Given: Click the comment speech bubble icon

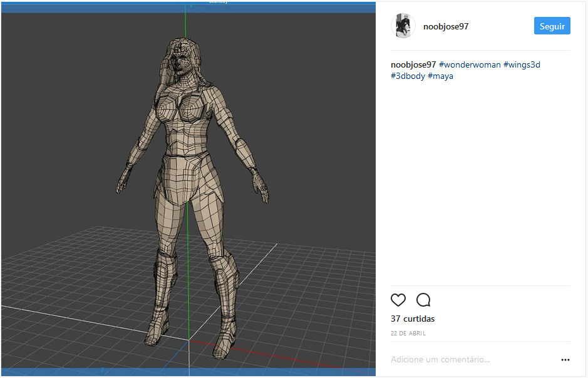Looking at the screenshot, I should coord(423,300).
